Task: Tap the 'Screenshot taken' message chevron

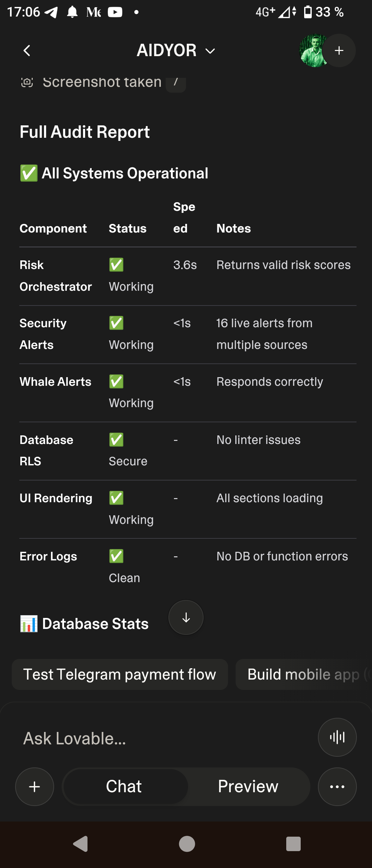Action: point(176,82)
